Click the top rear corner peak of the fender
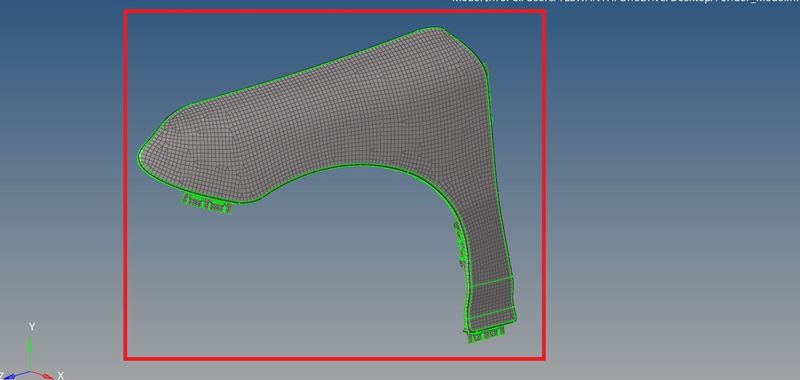The image size is (800, 380). coord(433,29)
